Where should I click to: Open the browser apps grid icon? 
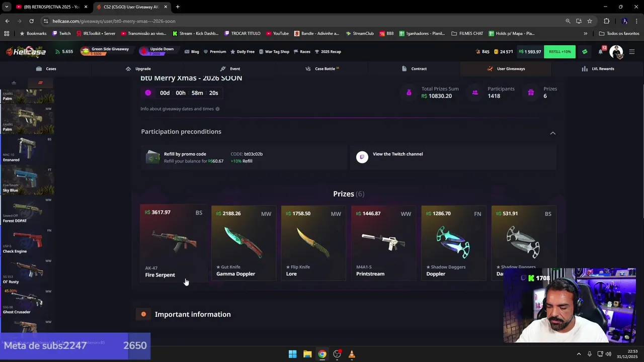click(x=7, y=34)
